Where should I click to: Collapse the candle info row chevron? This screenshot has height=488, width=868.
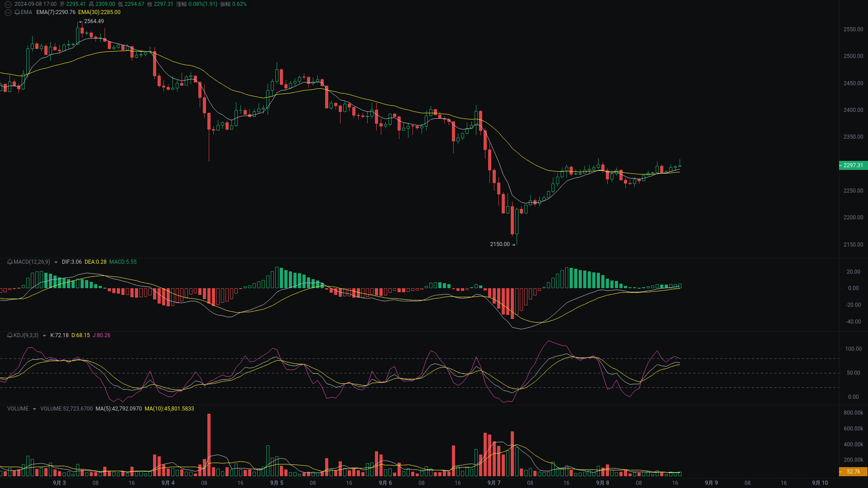tap(8, 4)
